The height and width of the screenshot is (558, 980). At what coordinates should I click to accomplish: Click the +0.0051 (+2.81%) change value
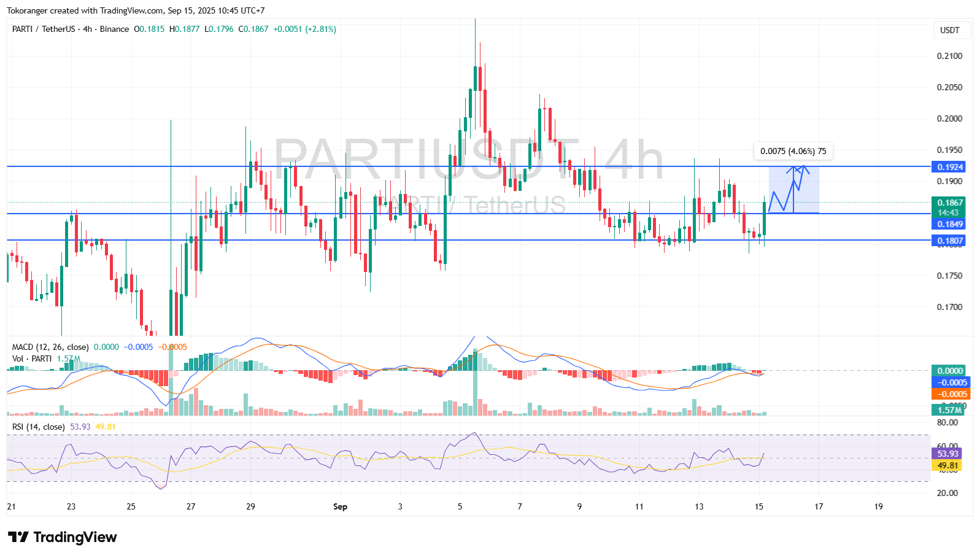[304, 29]
